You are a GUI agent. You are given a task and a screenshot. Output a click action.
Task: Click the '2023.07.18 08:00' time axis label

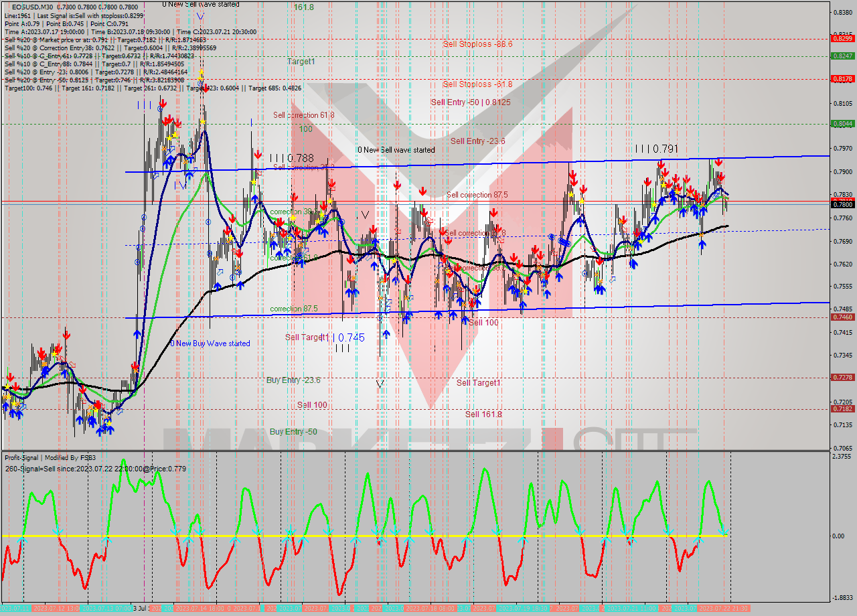click(x=431, y=608)
